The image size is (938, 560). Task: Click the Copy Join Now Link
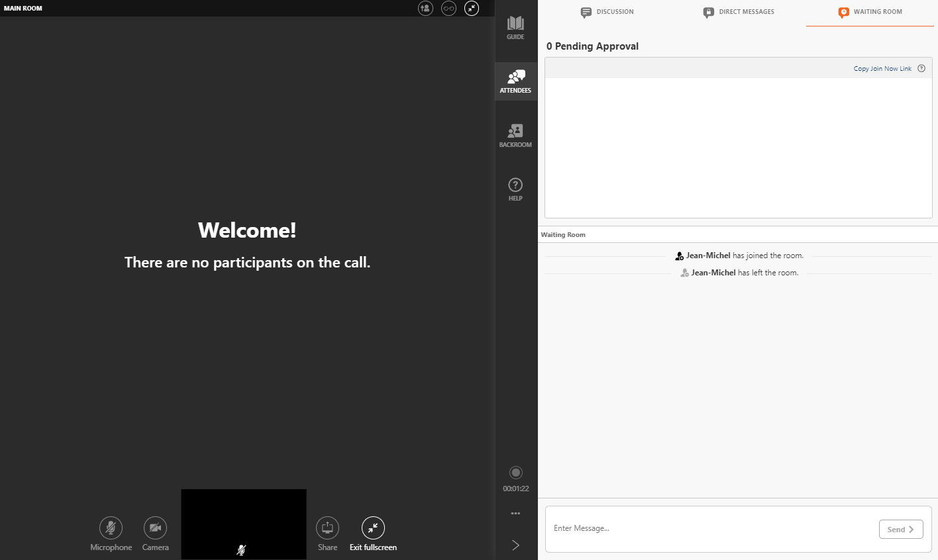click(882, 68)
